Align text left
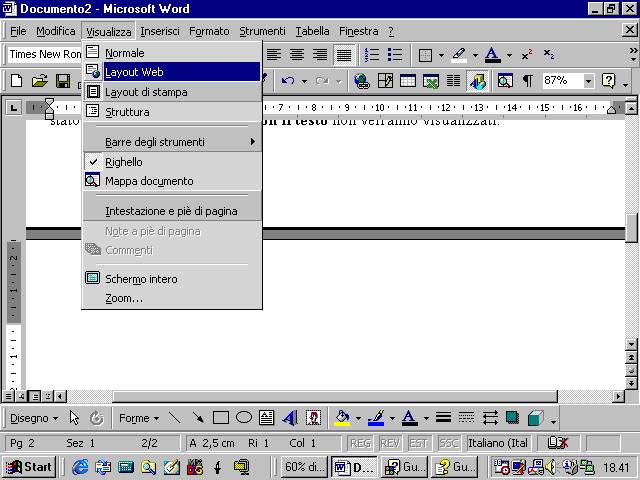This screenshot has height=480, width=640. [274, 55]
